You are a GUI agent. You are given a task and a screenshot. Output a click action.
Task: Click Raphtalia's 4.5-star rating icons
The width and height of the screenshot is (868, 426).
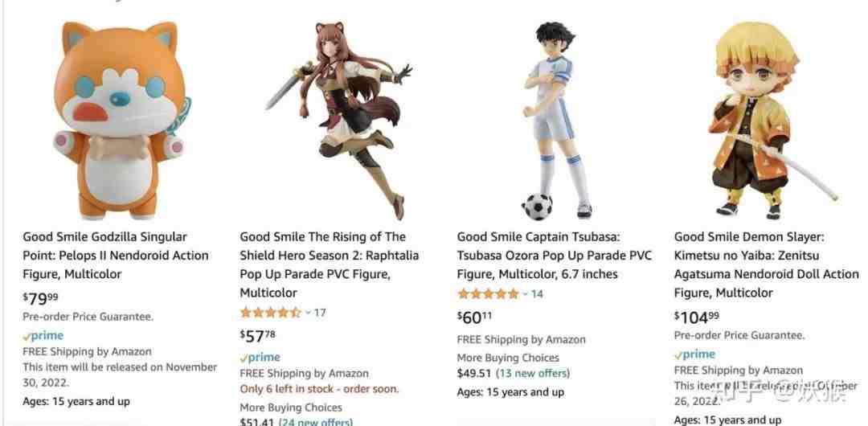click(271, 313)
